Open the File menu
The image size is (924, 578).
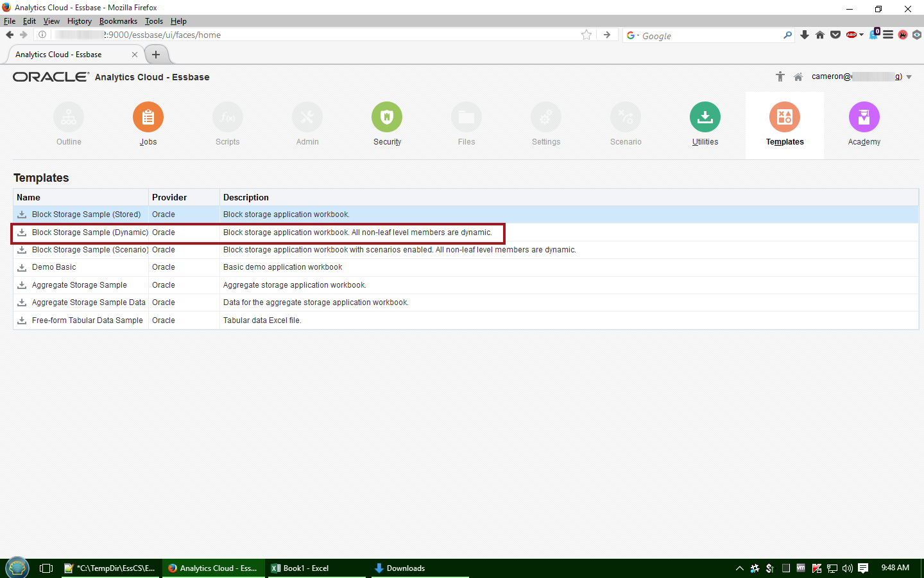pyautogui.click(x=10, y=21)
